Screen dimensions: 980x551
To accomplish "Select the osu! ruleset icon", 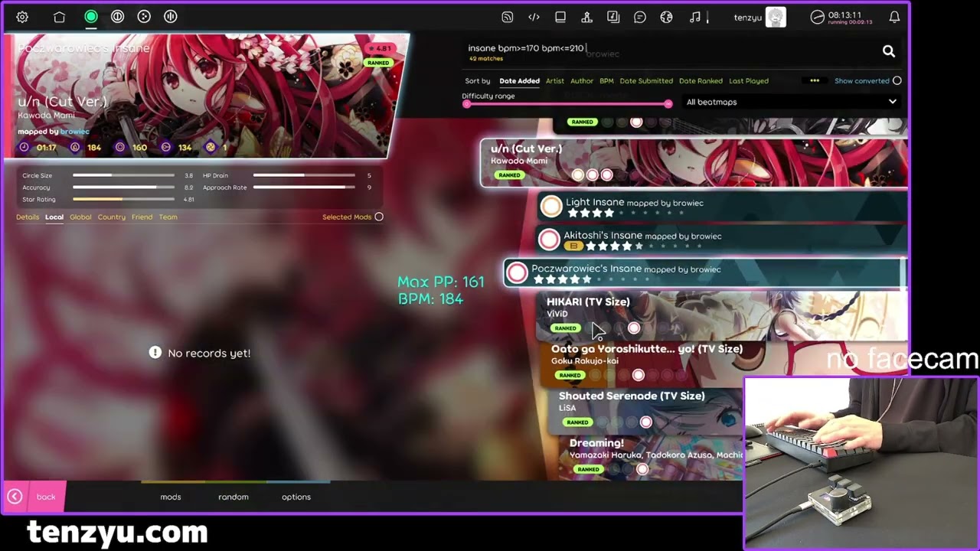I will tap(91, 17).
